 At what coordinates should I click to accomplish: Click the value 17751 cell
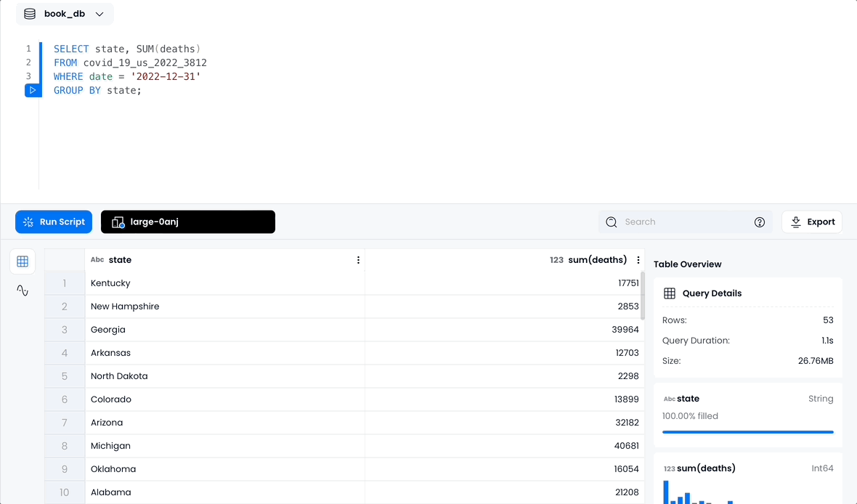point(505,283)
